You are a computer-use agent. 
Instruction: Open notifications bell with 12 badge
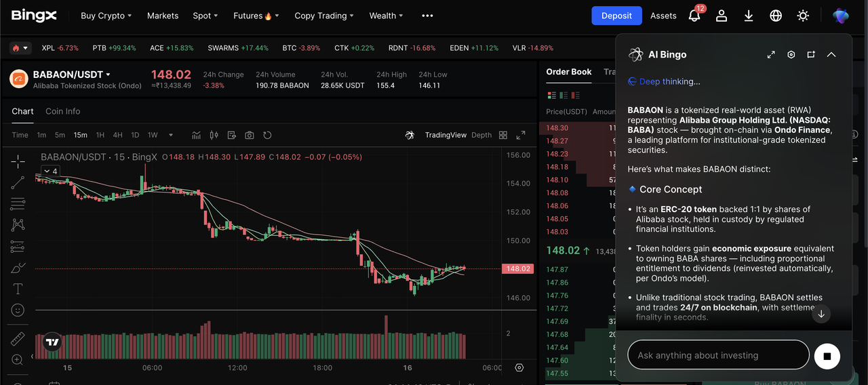pos(694,16)
